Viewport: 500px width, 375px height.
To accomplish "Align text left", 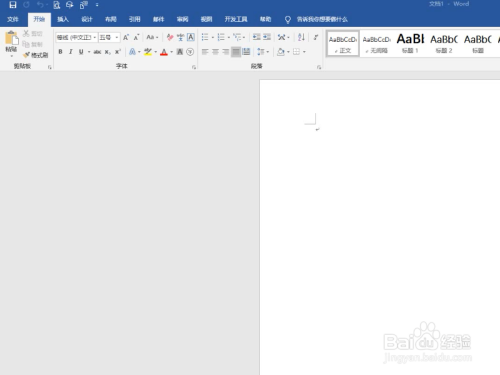I will click(205, 52).
